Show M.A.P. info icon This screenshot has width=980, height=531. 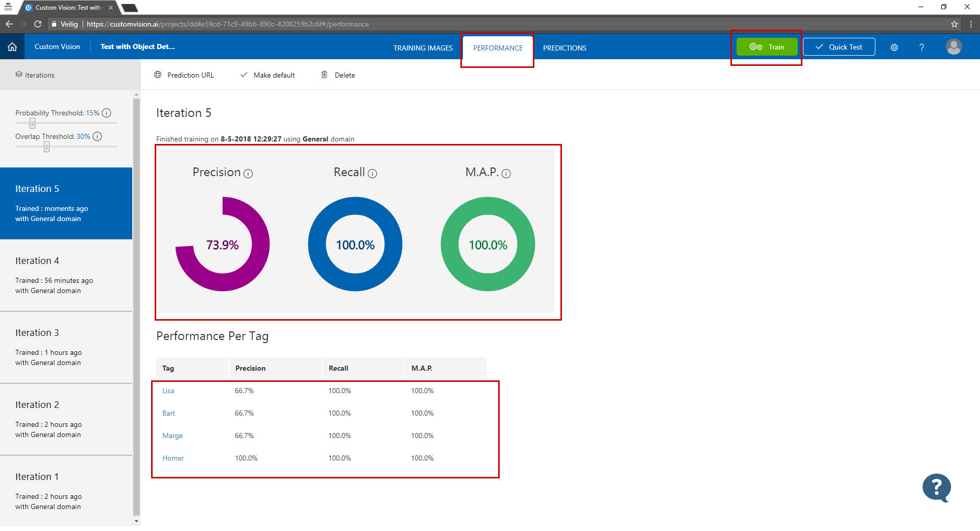coord(506,174)
